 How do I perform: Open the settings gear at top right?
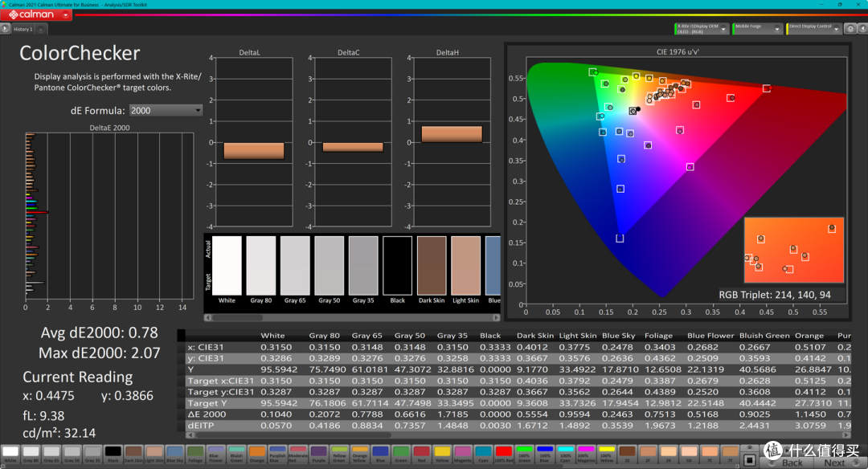pos(850,29)
